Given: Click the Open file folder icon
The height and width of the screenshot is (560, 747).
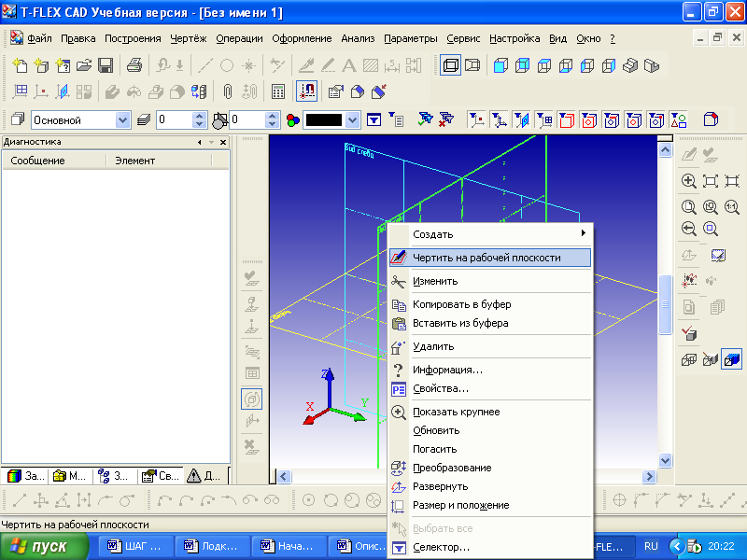Looking at the screenshot, I should (84, 65).
